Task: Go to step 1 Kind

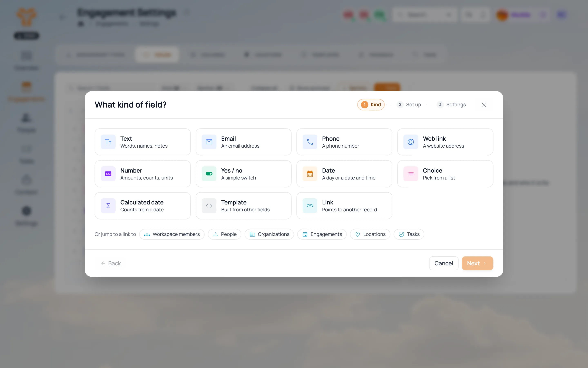Action: pos(371,105)
